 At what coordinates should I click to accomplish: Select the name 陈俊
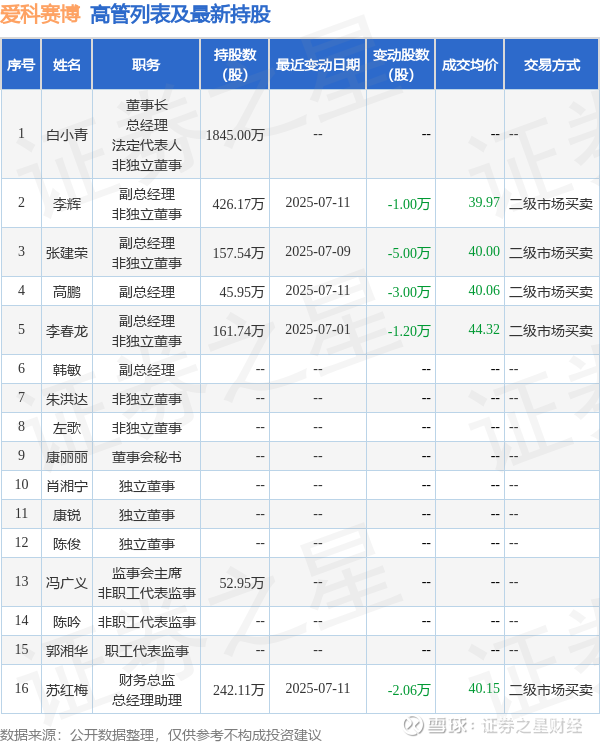pyautogui.click(x=67, y=544)
